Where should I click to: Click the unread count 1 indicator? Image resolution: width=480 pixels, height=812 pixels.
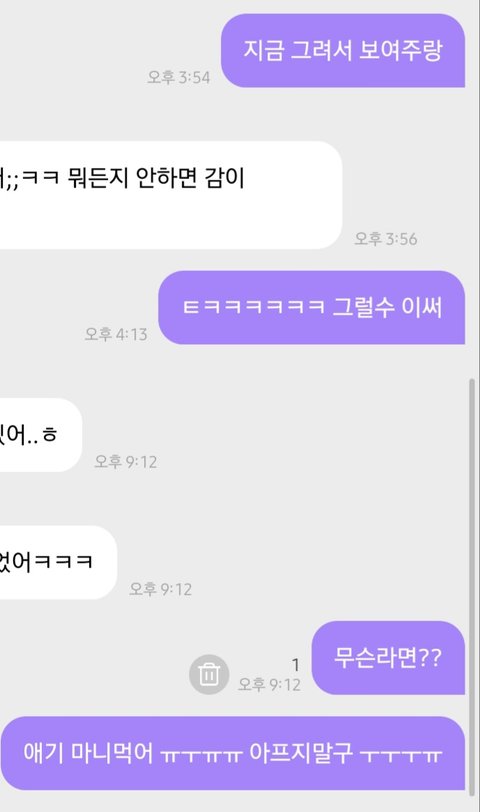tap(296, 664)
